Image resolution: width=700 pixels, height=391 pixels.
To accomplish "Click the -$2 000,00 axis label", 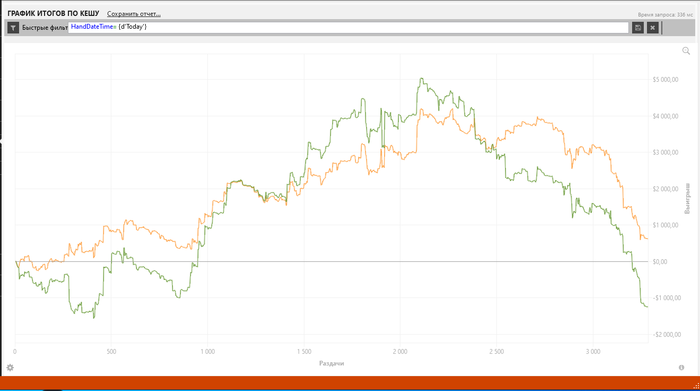I will [x=667, y=334].
